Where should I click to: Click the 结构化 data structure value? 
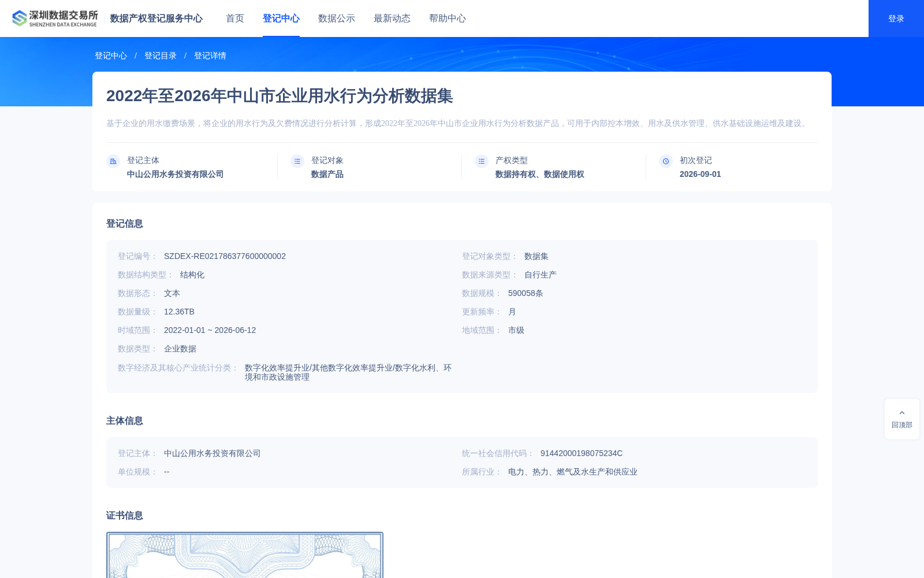192,275
